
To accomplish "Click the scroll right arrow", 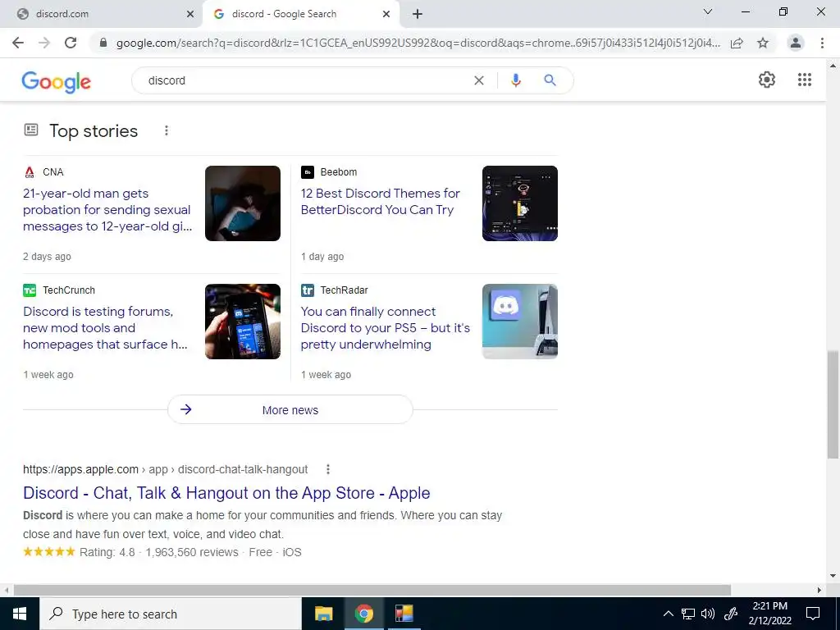I will tap(819, 591).
